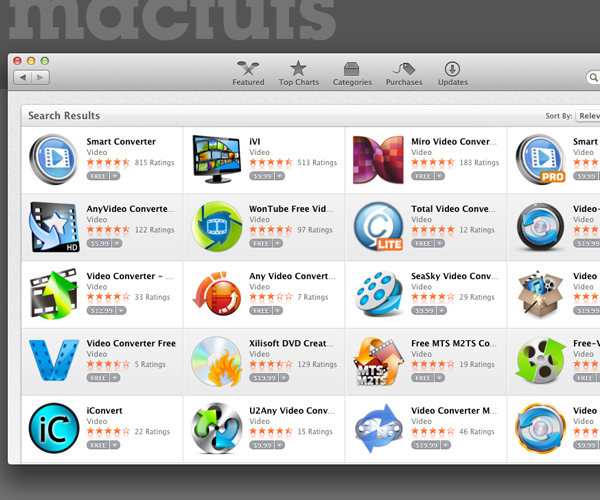Click the Xilisoft DVD Creator disc icon
This screenshot has height=500, width=600.
point(217,362)
